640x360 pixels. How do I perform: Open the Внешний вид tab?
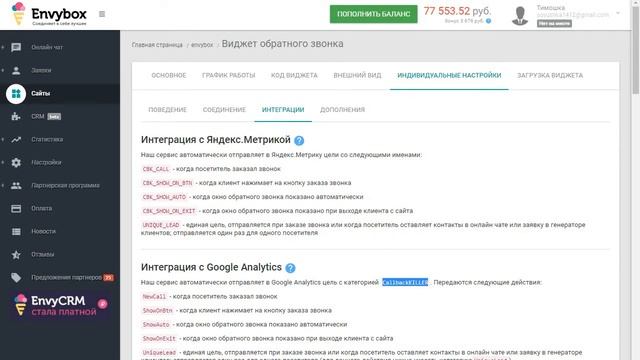(x=357, y=76)
